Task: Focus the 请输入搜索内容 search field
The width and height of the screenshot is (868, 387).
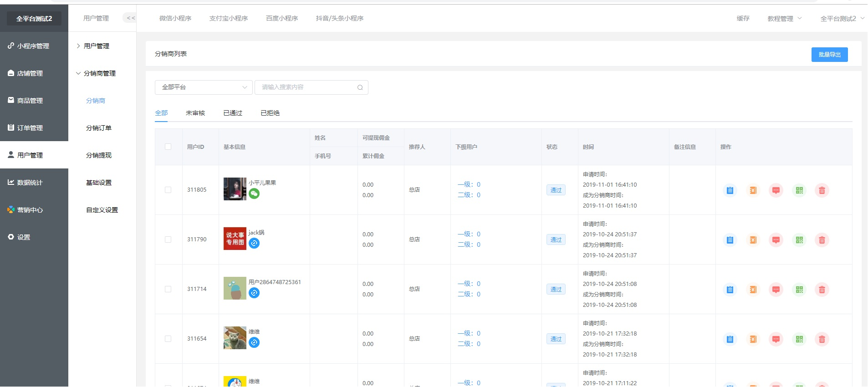Action: (311, 87)
